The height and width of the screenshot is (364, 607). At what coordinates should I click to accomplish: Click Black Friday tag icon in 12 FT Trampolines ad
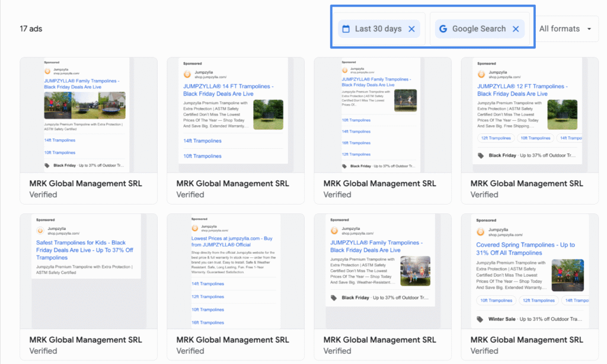pyautogui.click(x=481, y=155)
